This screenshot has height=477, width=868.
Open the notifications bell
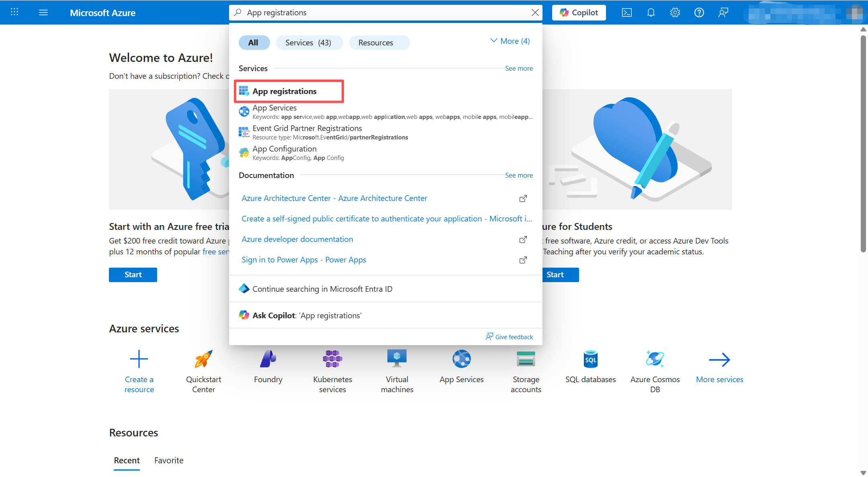tap(651, 12)
